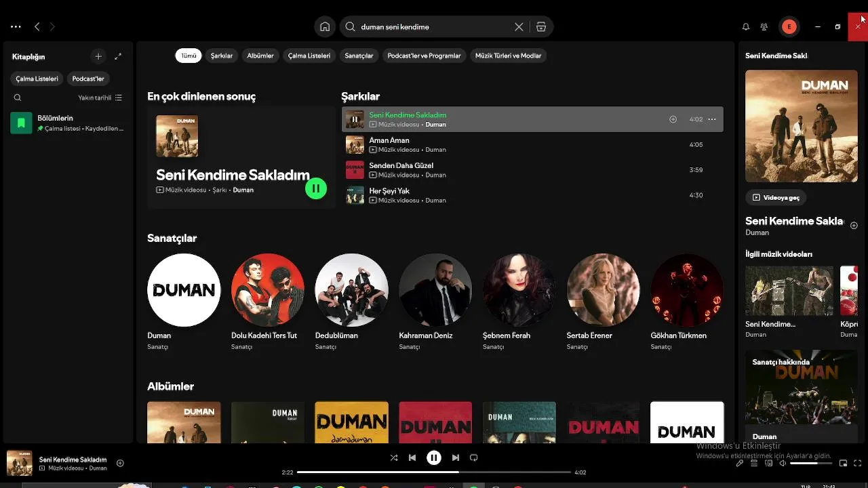Toggle repeat mode
The image size is (868, 488).
(x=474, y=457)
